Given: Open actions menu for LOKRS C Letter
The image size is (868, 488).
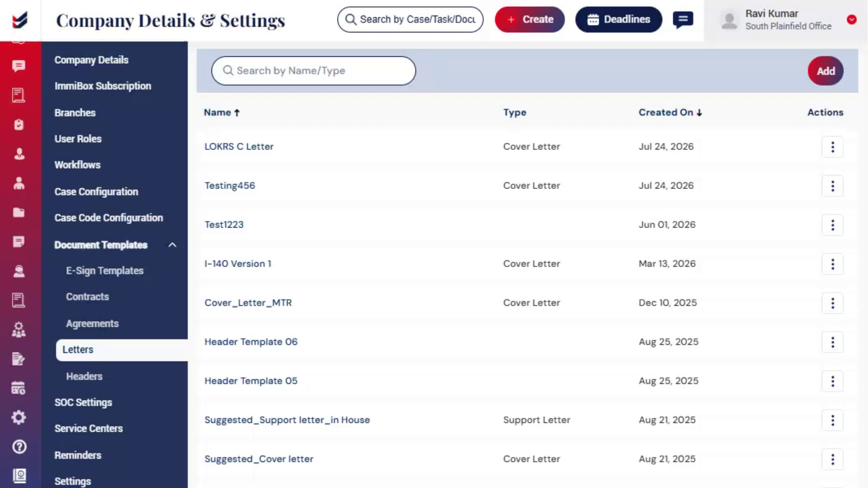Looking at the screenshot, I should [x=833, y=147].
